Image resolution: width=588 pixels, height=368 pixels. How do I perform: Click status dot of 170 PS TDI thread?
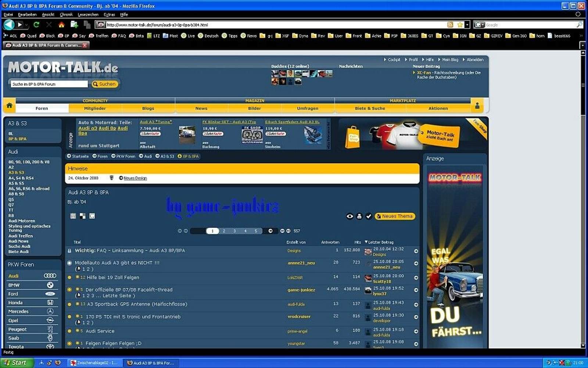pyautogui.click(x=69, y=316)
